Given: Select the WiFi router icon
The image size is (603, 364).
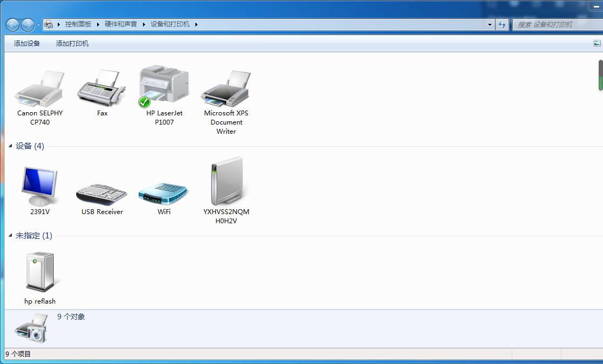Looking at the screenshot, I should point(163,194).
